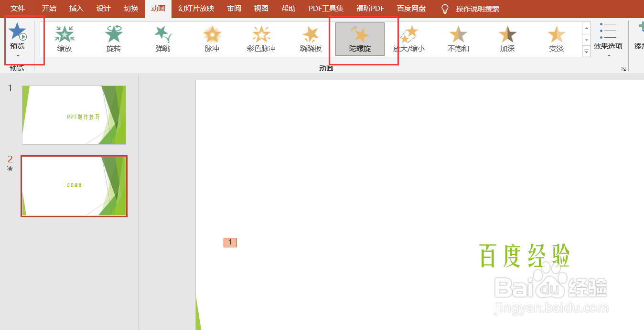This screenshot has height=330, width=644.
Task: Click the Preview star icon
Action: [x=18, y=32]
